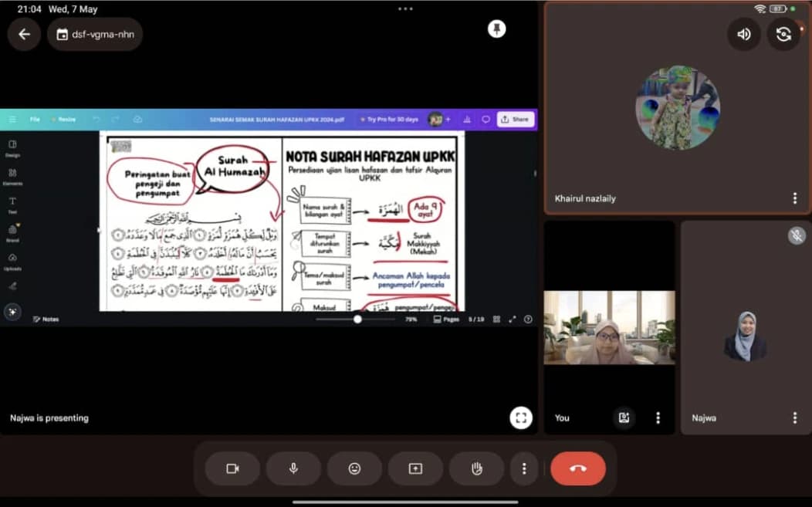812x507 pixels.
Task: Click NOTA SURAH HAFAZAN UPKK heading
Action: 370,157
